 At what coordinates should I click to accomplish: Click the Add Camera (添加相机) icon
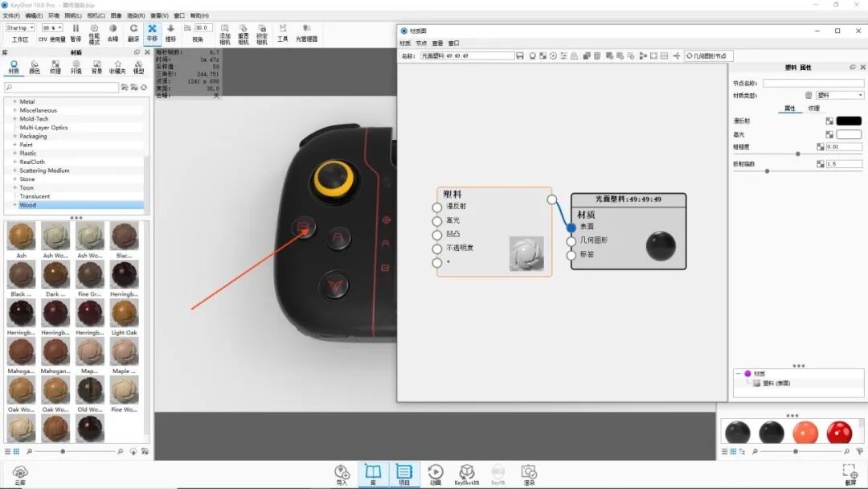[x=225, y=32]
